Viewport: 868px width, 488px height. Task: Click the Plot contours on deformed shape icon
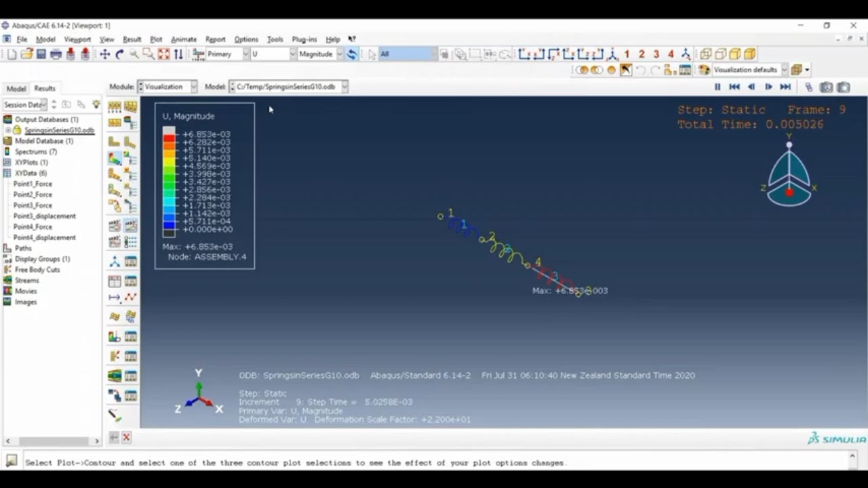tap(115, 158)
